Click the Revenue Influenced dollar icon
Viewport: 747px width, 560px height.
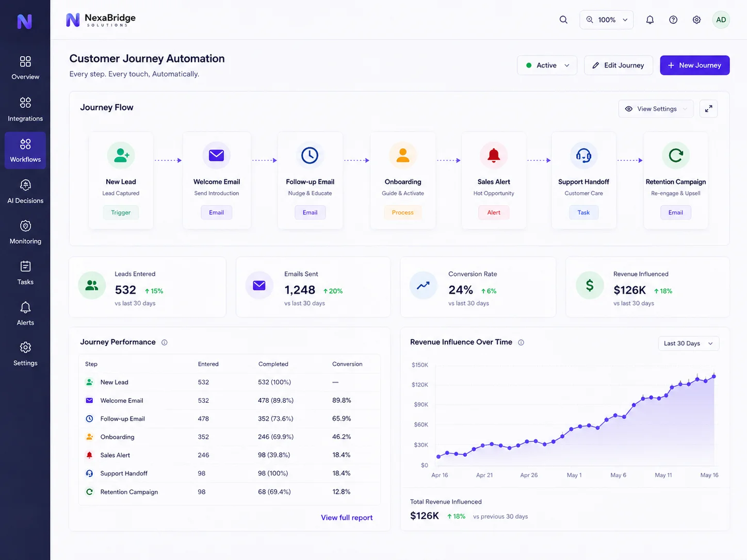tap(590, 285)
